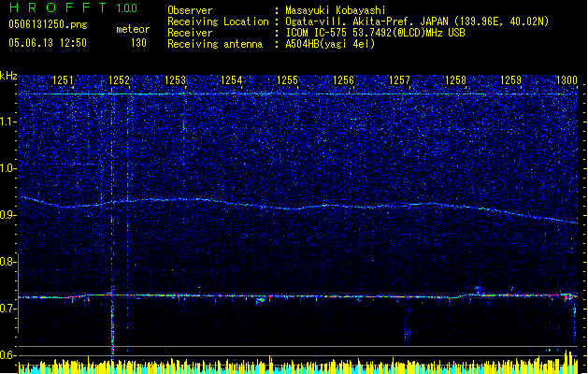Click the kHz axis unit label
Image resolution: width=588 pixels, height=374 pixels.
coord(8,76)
